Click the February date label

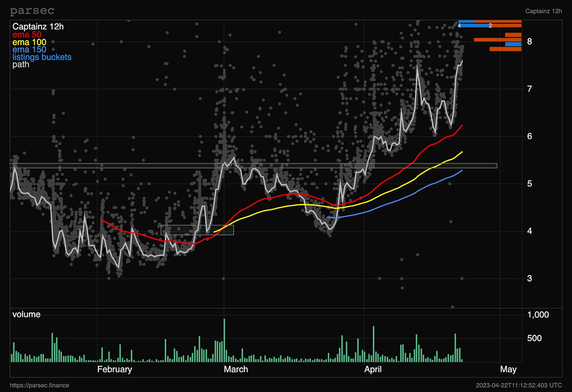click(x=114, y=369)
